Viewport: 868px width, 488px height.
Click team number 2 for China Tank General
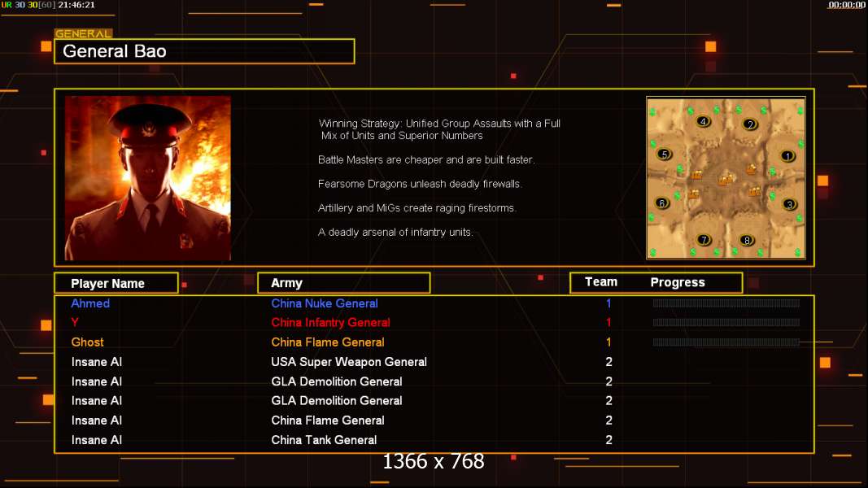[609, 440]
